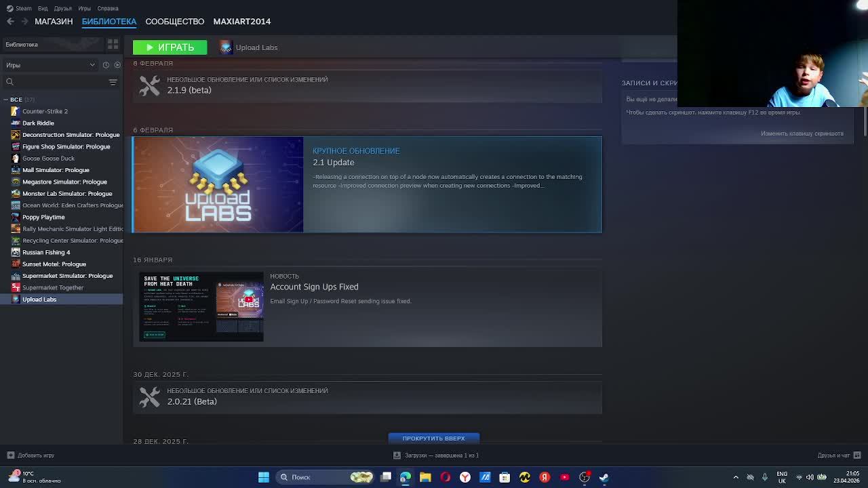Go forward with the right arrow

[x=24, y=22]
